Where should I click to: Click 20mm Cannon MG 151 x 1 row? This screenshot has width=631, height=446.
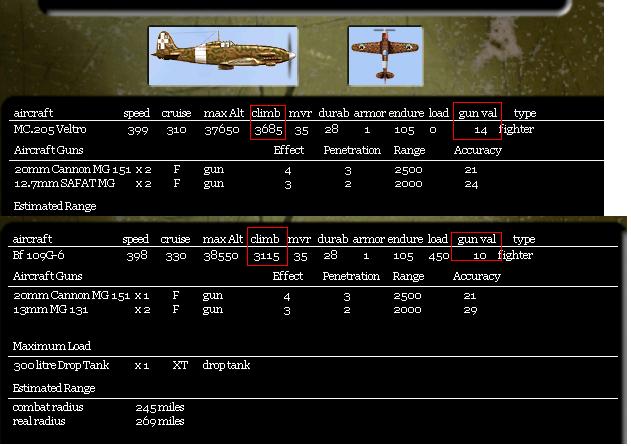pyautogui.click(x=245, y=296)
